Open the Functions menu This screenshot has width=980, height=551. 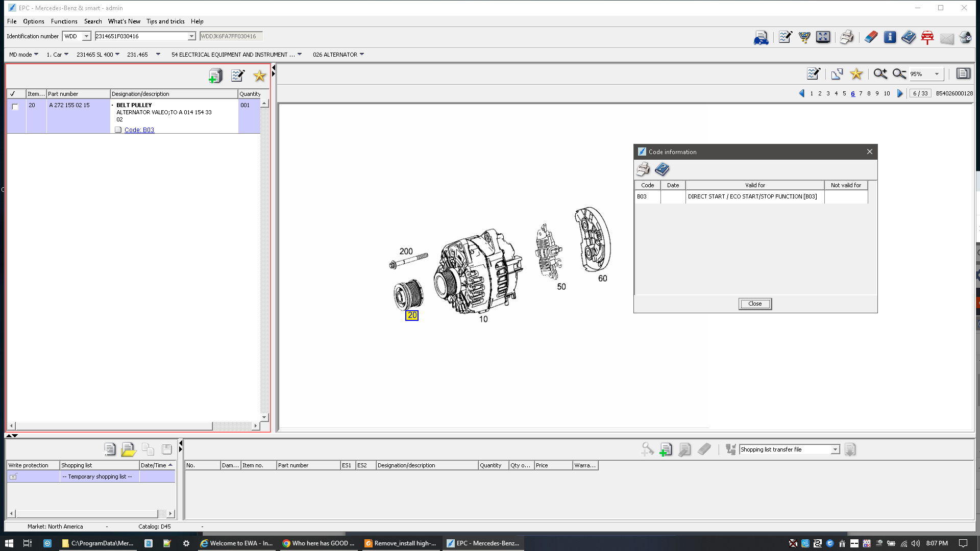64,21
